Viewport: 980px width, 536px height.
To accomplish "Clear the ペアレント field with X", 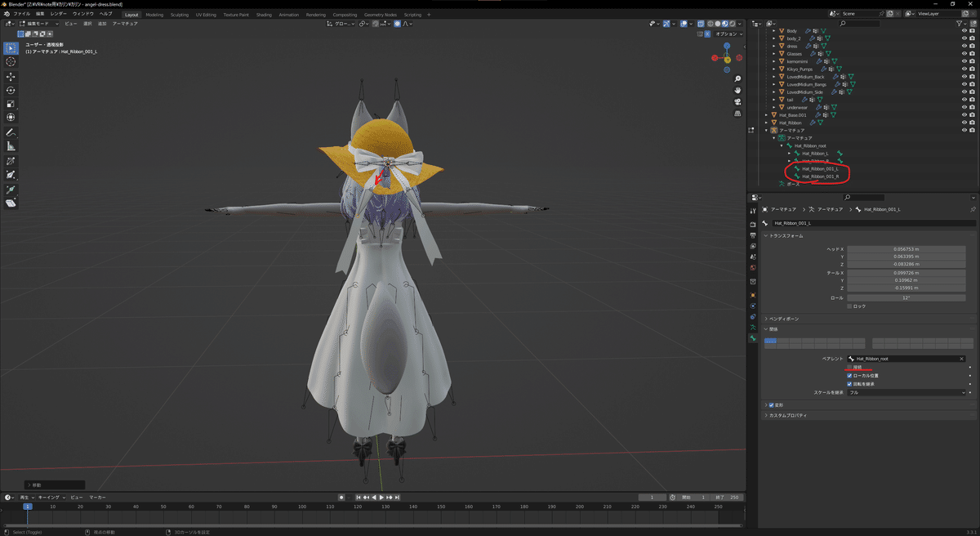I will (x=961, y=359).
